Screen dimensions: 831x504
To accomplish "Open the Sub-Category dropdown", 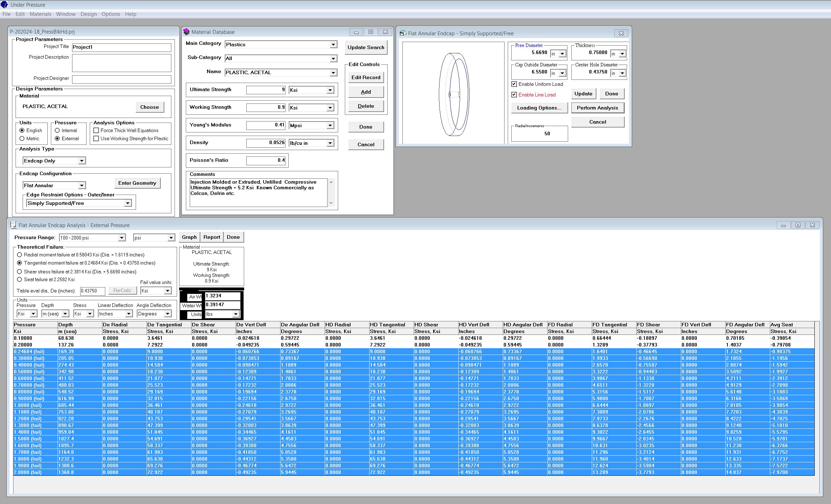I will [x=333, y=58].
